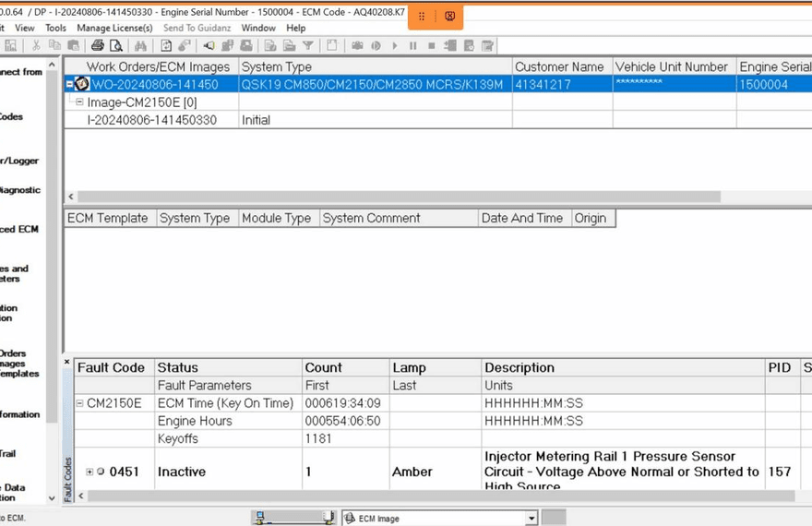Collapse the Image-CM2150E [0] tree node
812x526 pixels.
click(79, 102)
